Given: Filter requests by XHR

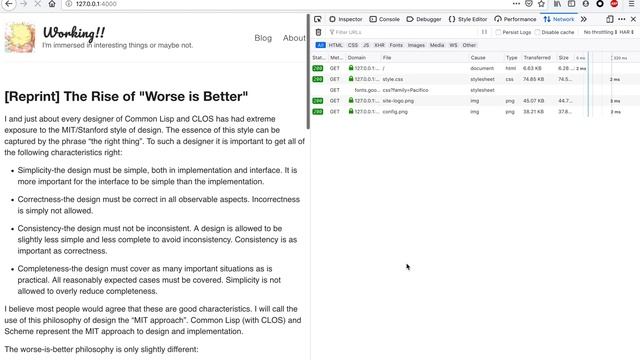Looking at the screenshot, I should tap(380, 45).
